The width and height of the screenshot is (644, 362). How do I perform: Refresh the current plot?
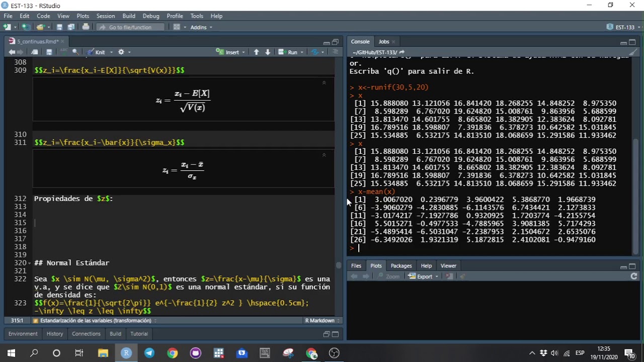(x=634, y=276)
